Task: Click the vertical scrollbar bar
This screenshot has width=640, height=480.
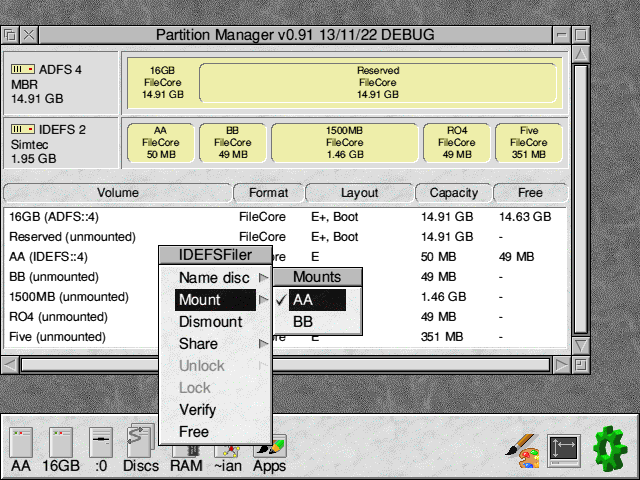Action: pos(581,199)
